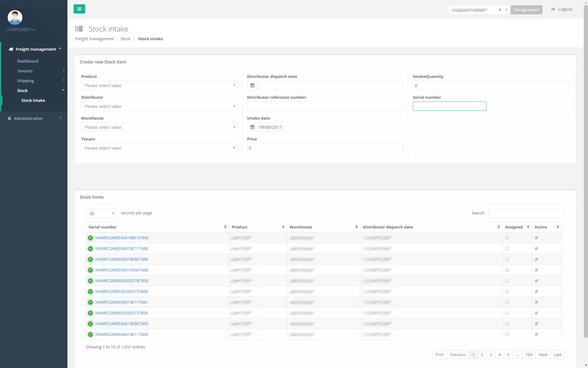Viewport: 588px width, 368px height.
Task: Go to page 104
Action: coord(529,355)
